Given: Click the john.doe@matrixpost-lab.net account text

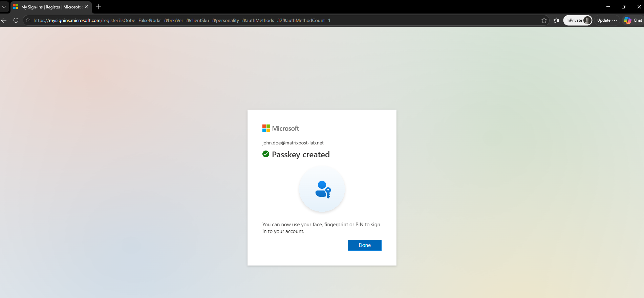Looking at the screenshot, I should [293, 143].
